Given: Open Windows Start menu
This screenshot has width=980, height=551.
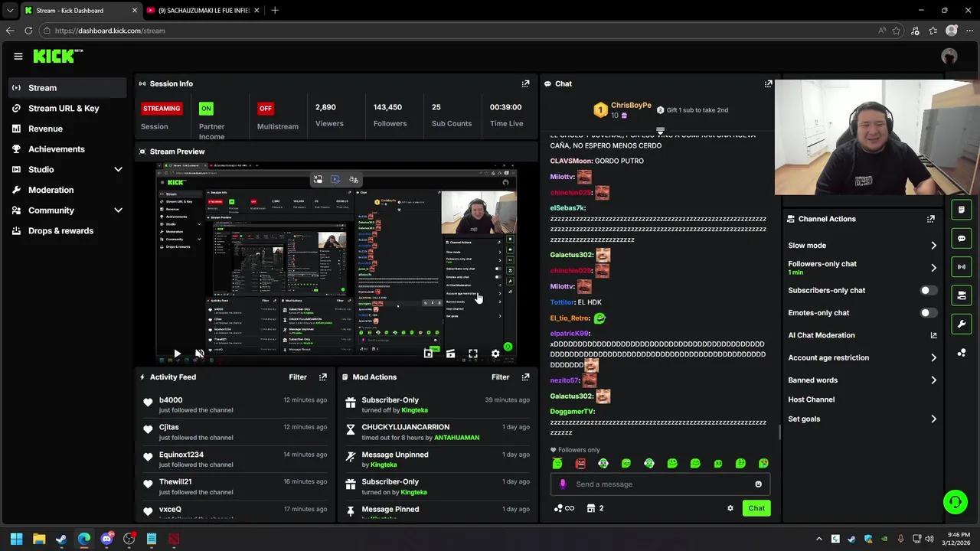Looking at the screenshot, I should click(x=16, y=540).
